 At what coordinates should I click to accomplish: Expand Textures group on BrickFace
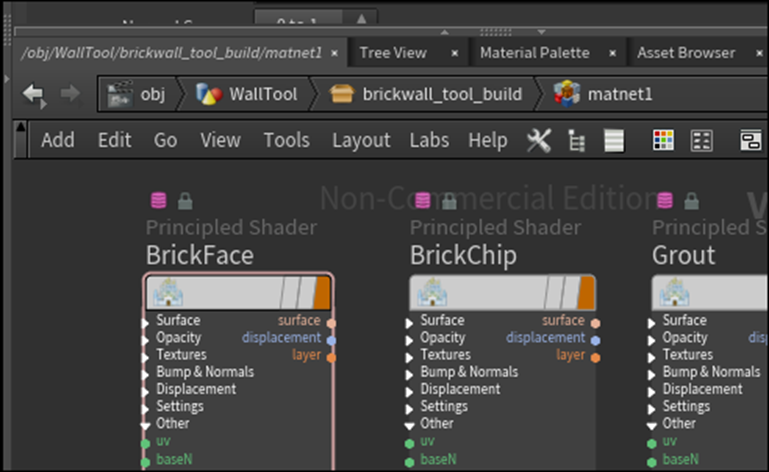pos(145,357)
